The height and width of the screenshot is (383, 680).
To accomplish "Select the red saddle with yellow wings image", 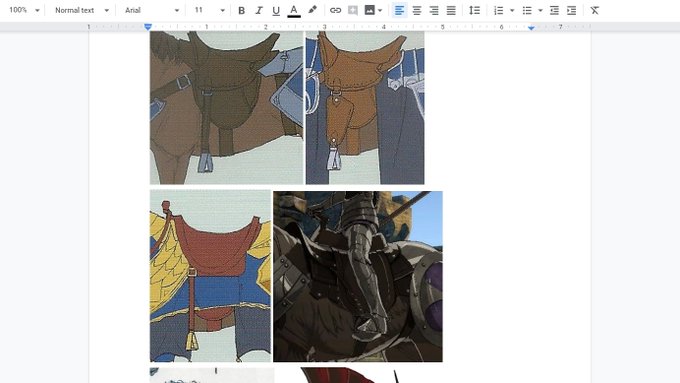I will pyautogui.click(x=210, y=276).
